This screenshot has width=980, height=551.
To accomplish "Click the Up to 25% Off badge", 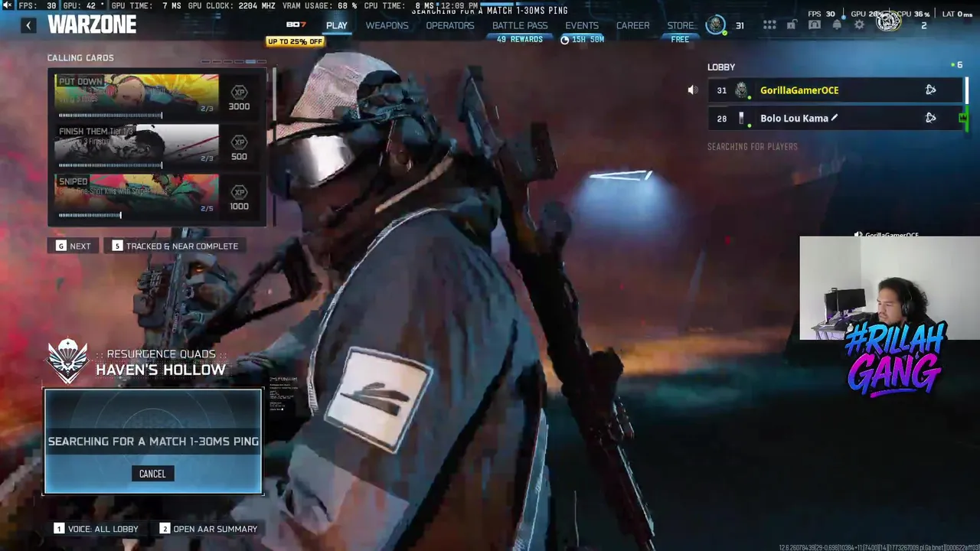I will (295, 41).
